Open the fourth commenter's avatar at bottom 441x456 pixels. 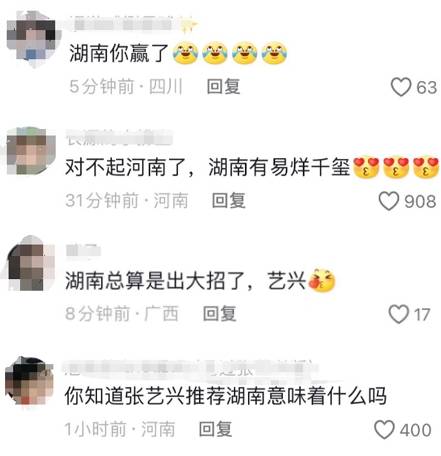pyautogui.click(x=30, y=381)
